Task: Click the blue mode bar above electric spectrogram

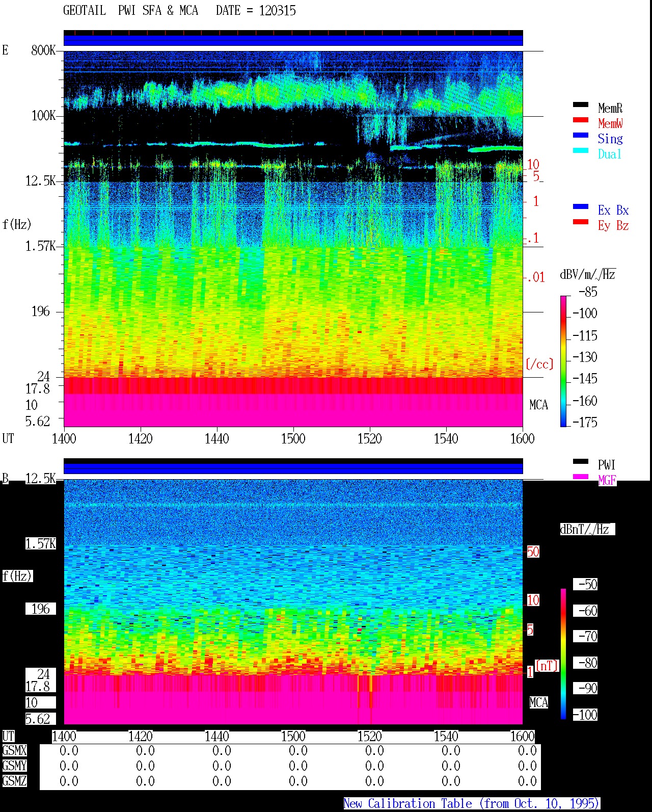Action: coord(293,40)
